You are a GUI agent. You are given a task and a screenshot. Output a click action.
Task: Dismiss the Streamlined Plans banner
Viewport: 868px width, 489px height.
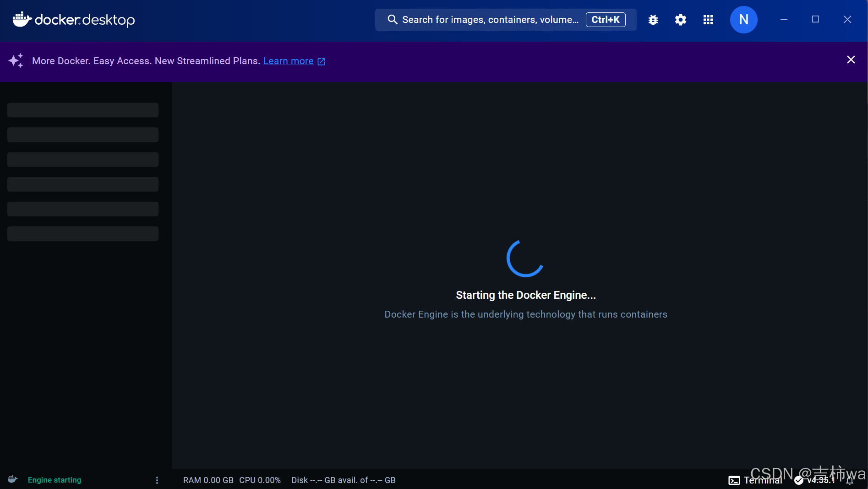coord(851,60)
